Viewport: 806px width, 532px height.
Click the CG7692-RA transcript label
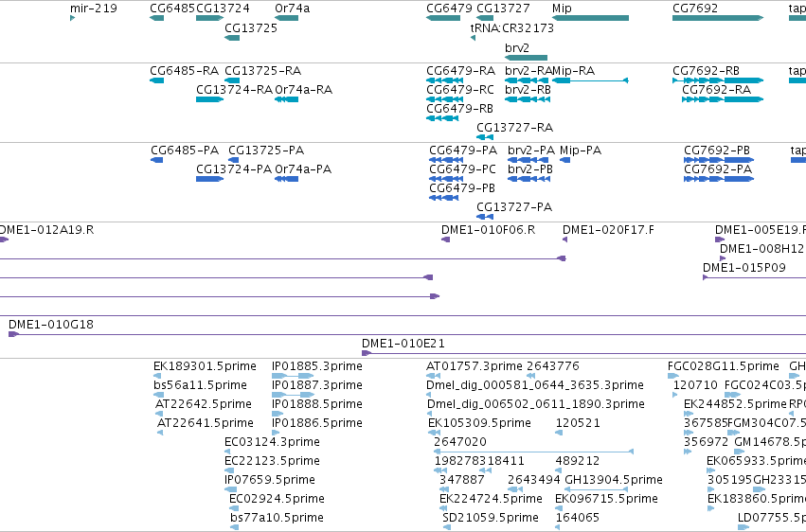(717, 89)
